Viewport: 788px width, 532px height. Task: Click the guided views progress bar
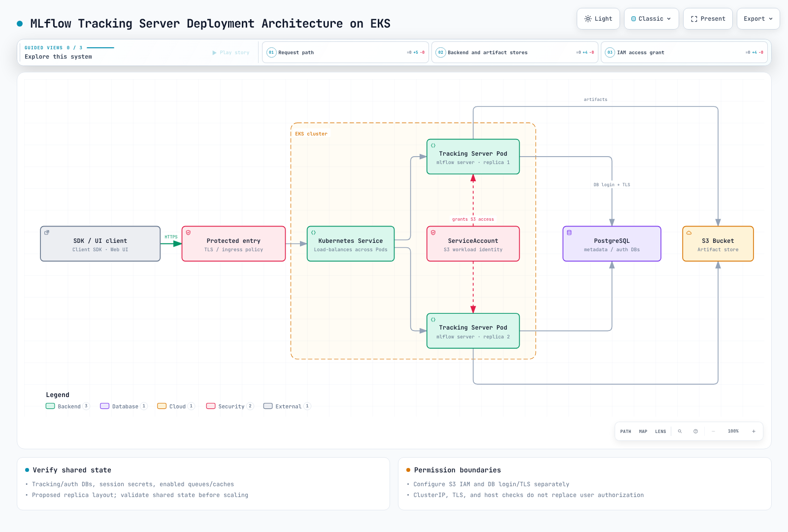(100, 48)
